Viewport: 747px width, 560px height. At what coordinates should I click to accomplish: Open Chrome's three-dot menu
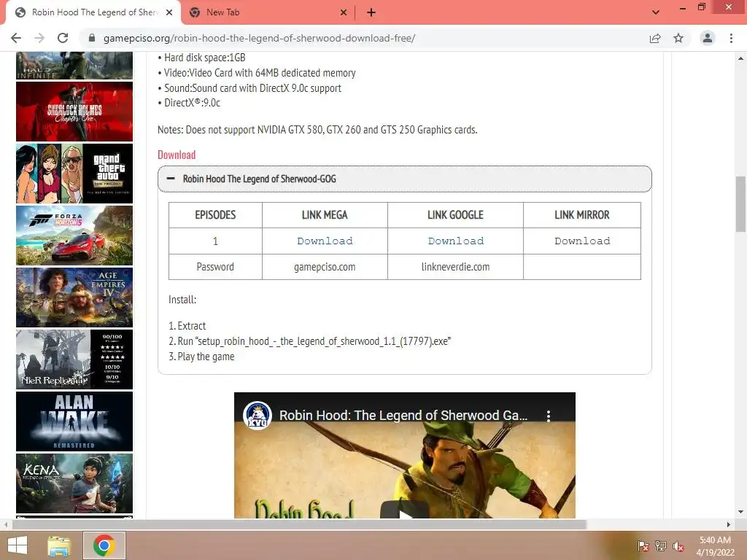[731, 38]
